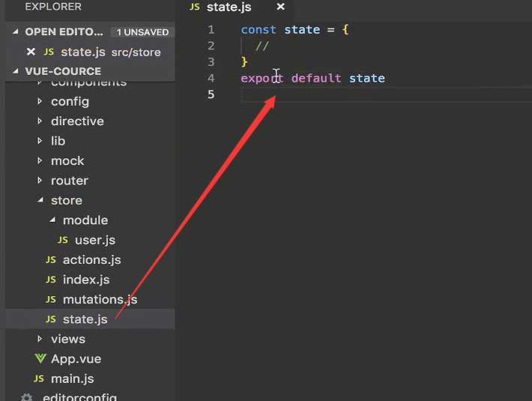532x401 pixels.
Task: Click the JS icon beside main.js
Action: 39,379
